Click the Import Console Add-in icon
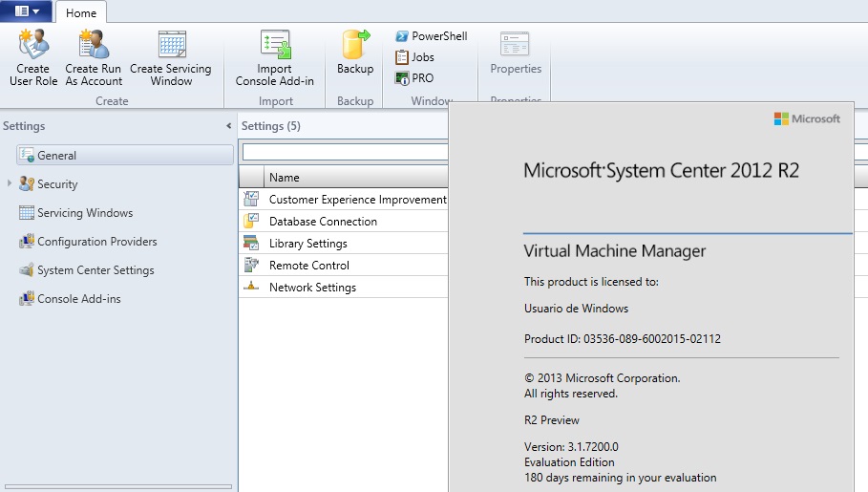This screenshot has width=868, height=492. point(275,45)
